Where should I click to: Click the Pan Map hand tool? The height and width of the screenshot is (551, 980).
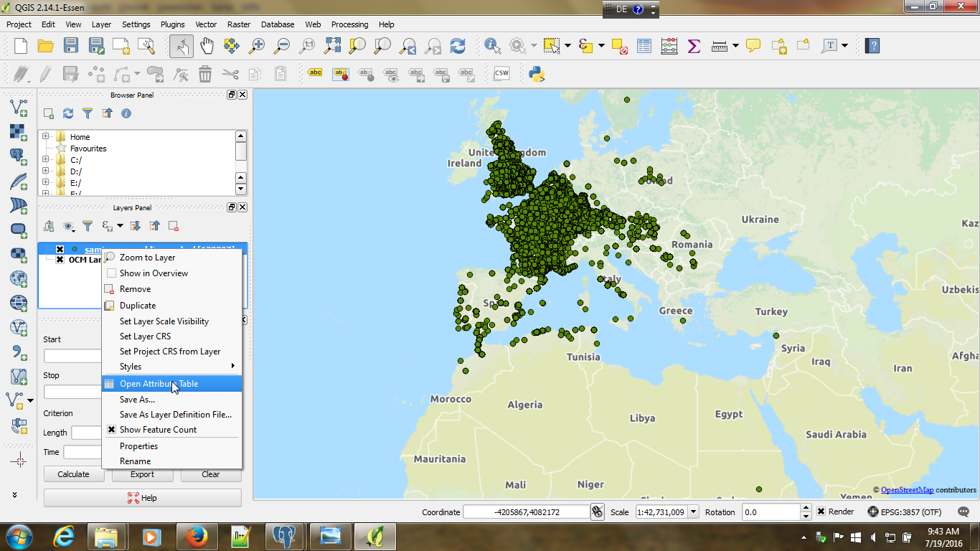[207, 46]
